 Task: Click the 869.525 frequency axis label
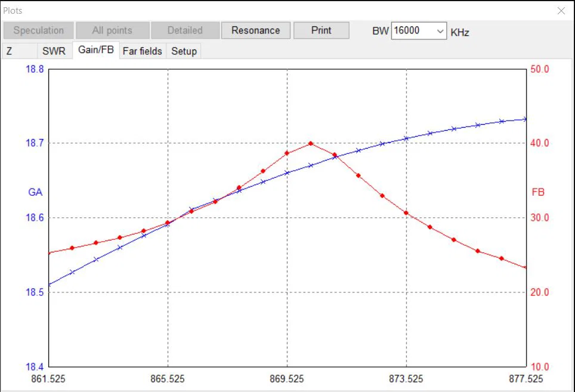[x=287, y=379]
